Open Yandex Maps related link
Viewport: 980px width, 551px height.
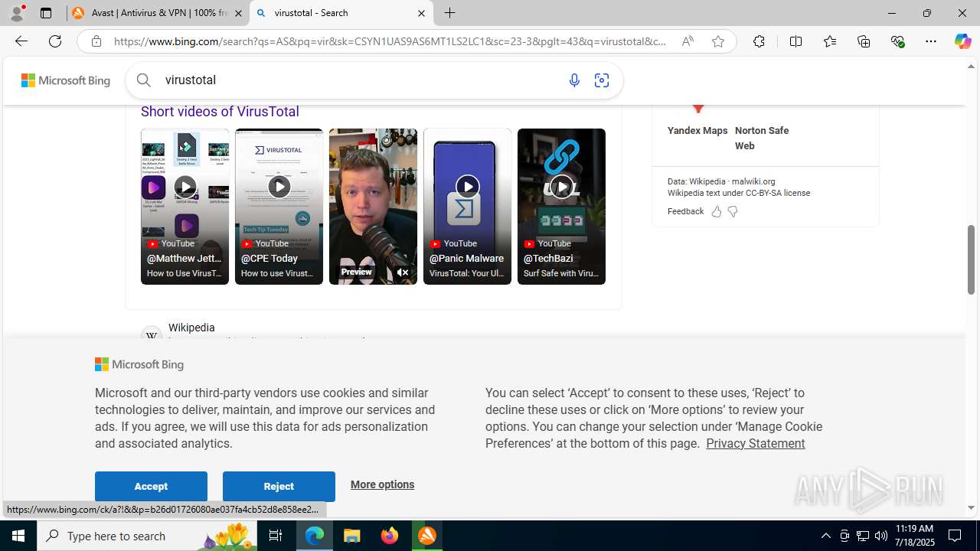[697, 131]
